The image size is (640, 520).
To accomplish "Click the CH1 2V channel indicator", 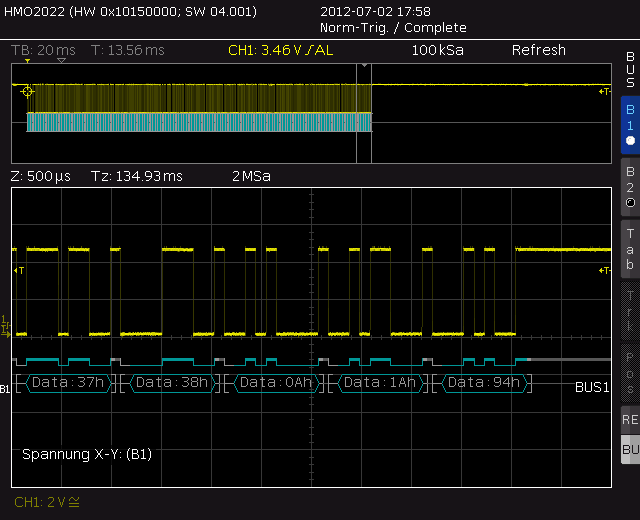I will tap(47, 502).
